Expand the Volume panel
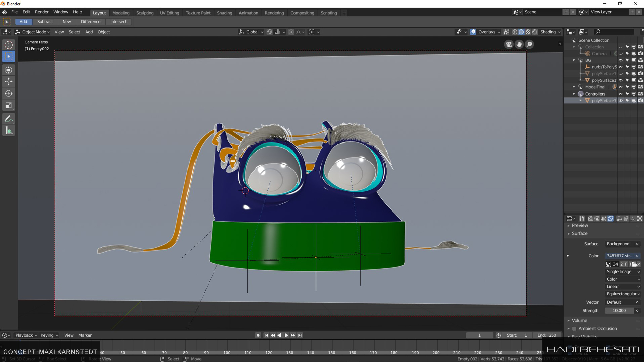 coord(579,321)
